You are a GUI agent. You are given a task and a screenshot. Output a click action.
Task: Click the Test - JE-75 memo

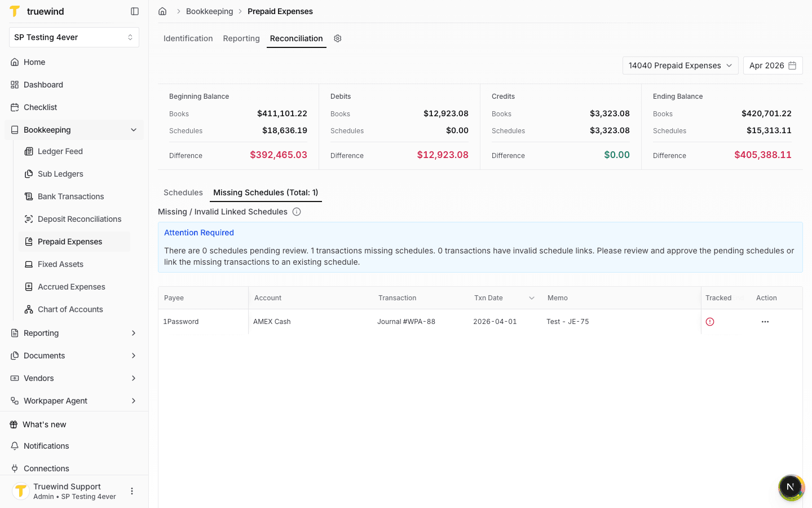[568, 322]
